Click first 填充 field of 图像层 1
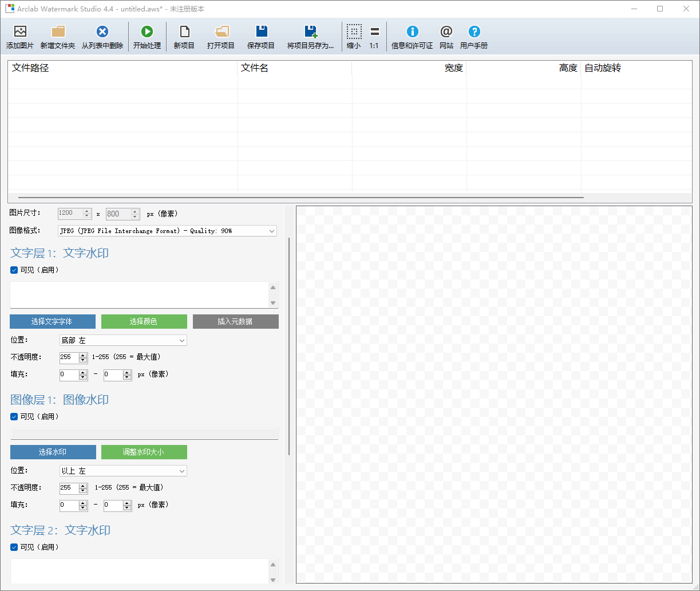Screen dimensions: 700x591 [69, 506]
